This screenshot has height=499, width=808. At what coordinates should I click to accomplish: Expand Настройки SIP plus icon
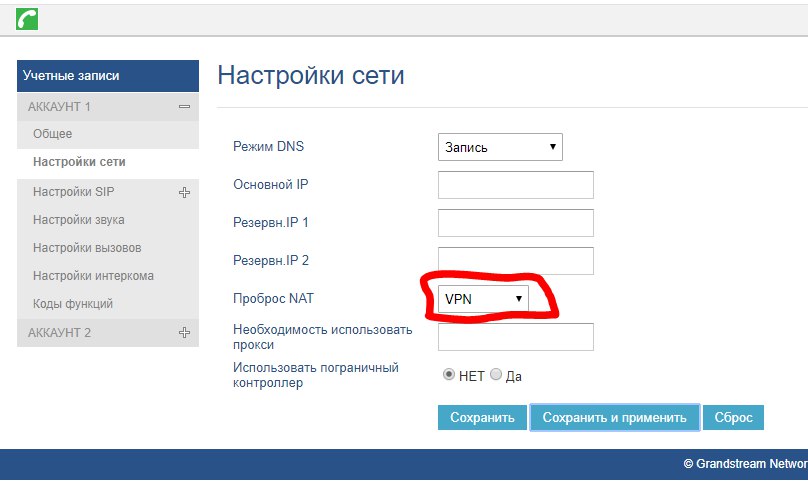click(184, 192)
